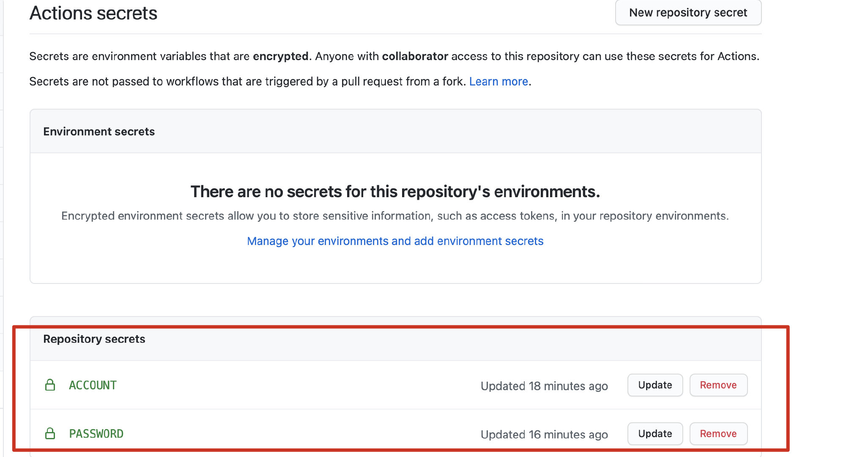This screenshot has width=868, height=457.
Task: Click the bold encrypted word
Action: [281, 56]
